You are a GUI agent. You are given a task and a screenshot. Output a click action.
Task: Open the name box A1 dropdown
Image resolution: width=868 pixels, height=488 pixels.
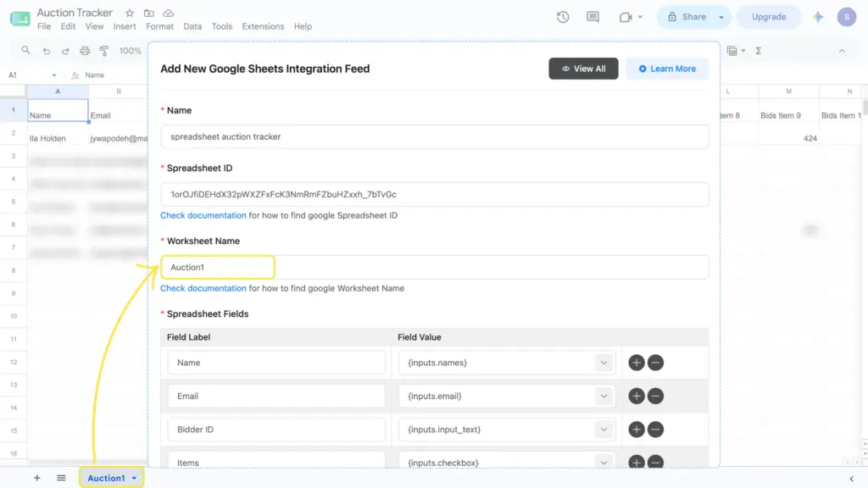click(53, 75)
